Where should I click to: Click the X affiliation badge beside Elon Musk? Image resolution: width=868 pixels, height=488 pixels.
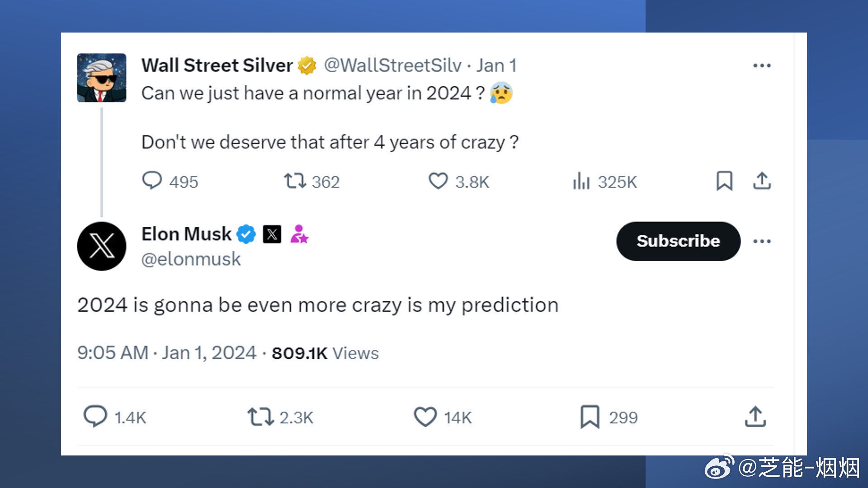272,234
